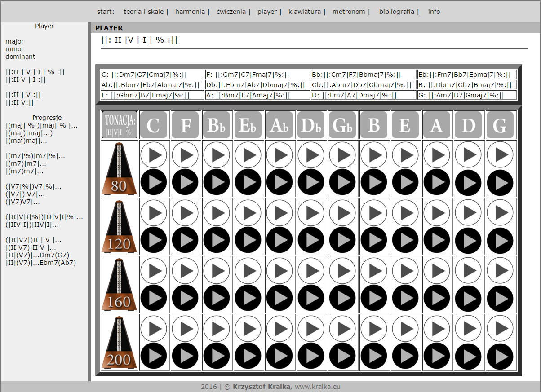
Task: Open progression |II|(V7)|...Ebm7(Ab7)
Action: (41, 263)
